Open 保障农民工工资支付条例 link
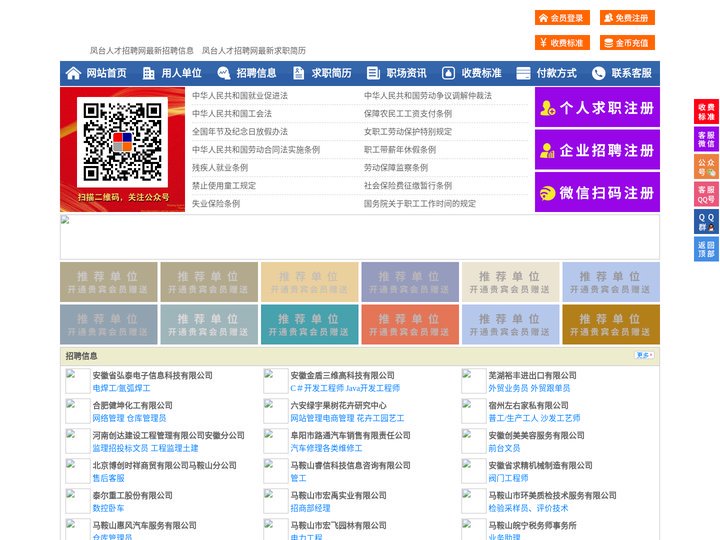 (x=408, y=113)
